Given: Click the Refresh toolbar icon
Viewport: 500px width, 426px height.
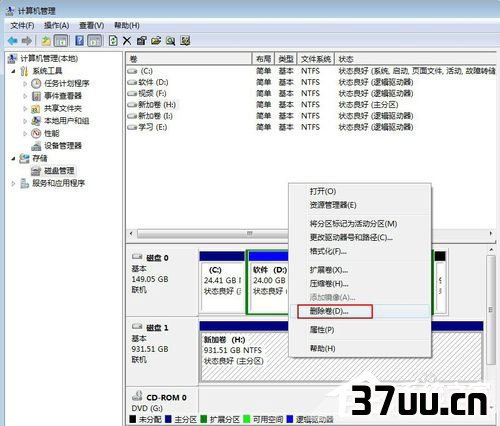Looking at the screenshot, I should (113, 41).
